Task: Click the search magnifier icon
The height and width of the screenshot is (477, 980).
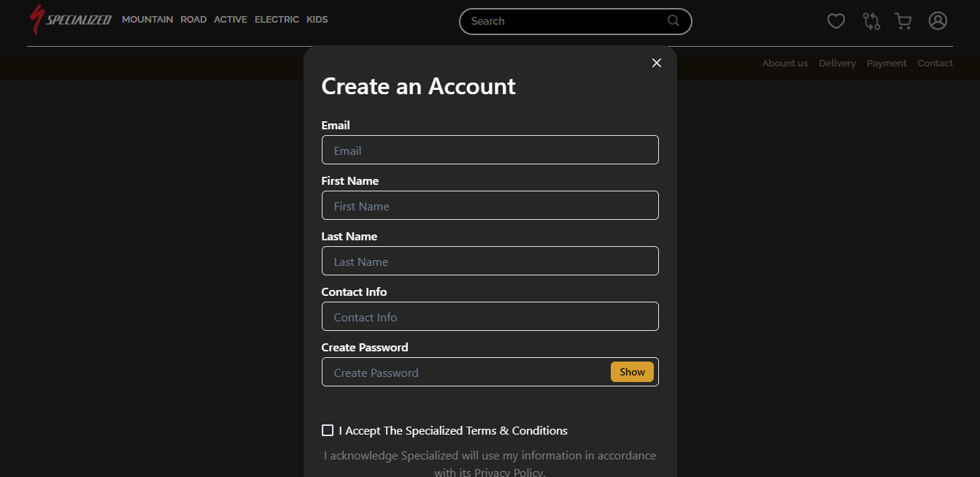Action: (x=673, y=21)
